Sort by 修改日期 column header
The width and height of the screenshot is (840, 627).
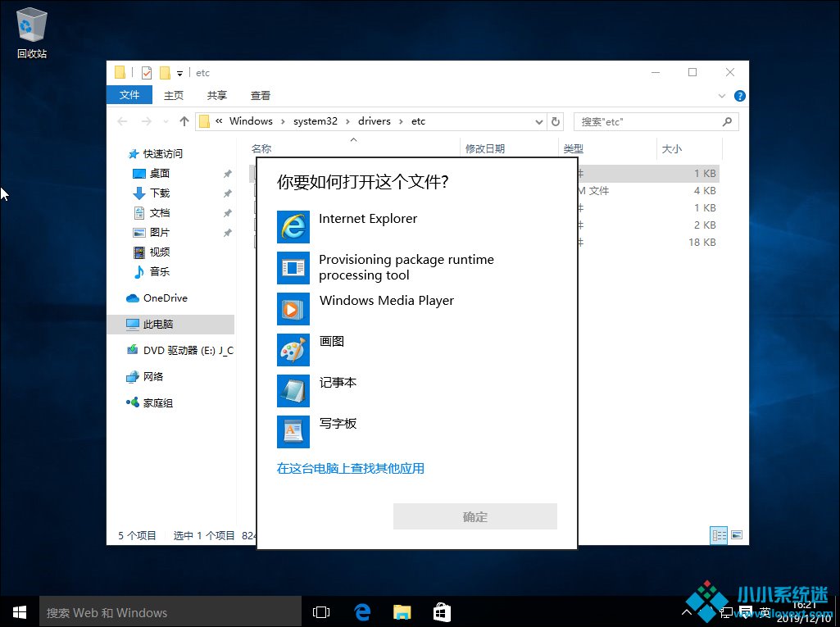point(485,148)
